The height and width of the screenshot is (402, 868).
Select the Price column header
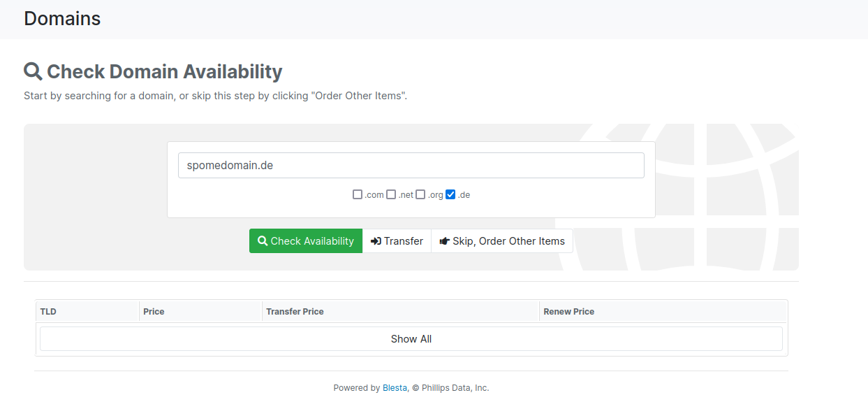click(154, 312)
